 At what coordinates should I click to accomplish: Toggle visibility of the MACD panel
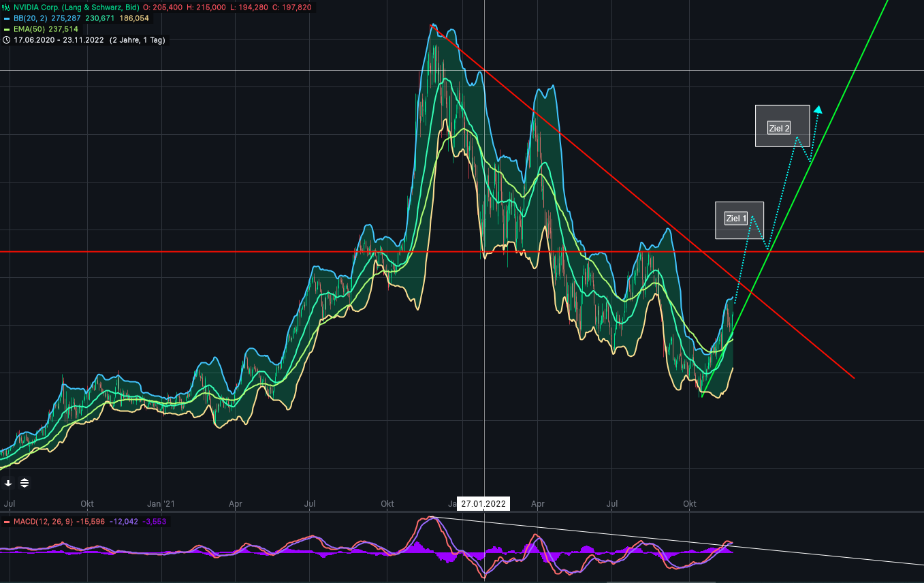pyautogui.click(x=6, y=520)
